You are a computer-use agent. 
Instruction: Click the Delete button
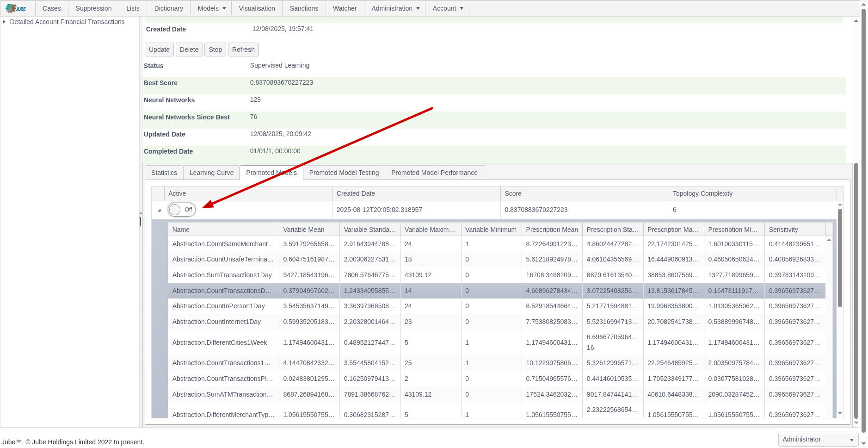click(x=189, y=50)
